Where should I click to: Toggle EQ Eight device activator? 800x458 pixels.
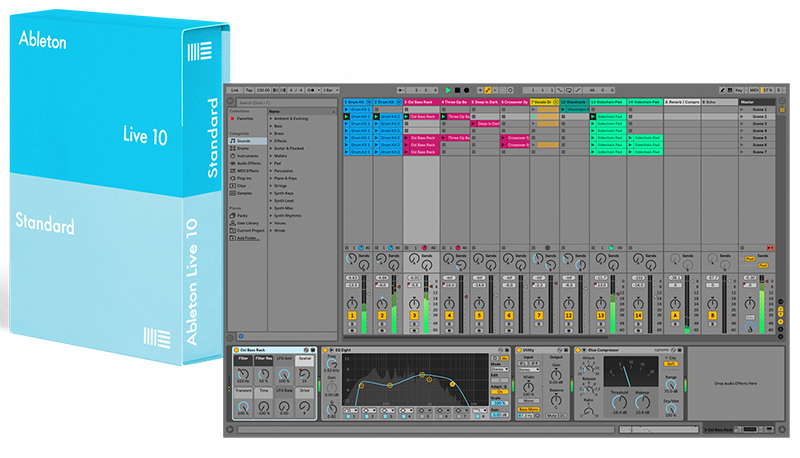[x=325, y=350]
